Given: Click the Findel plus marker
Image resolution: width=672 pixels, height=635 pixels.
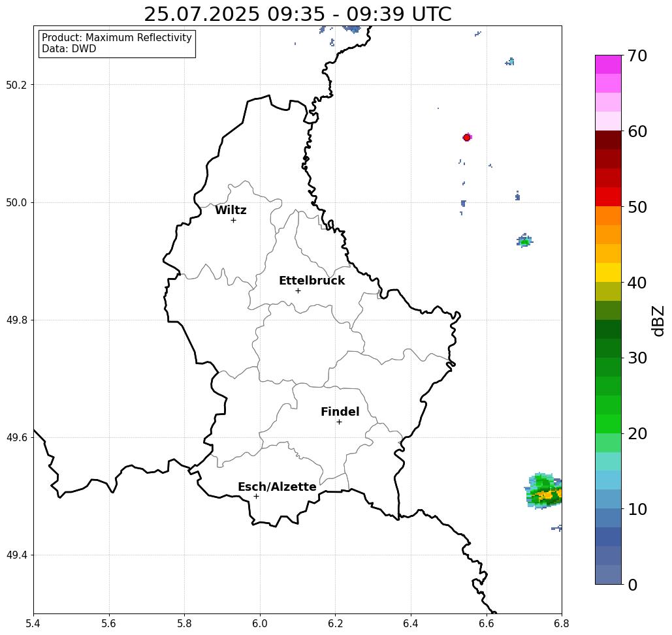Looking at the screenshot, I should pos(339,422).
